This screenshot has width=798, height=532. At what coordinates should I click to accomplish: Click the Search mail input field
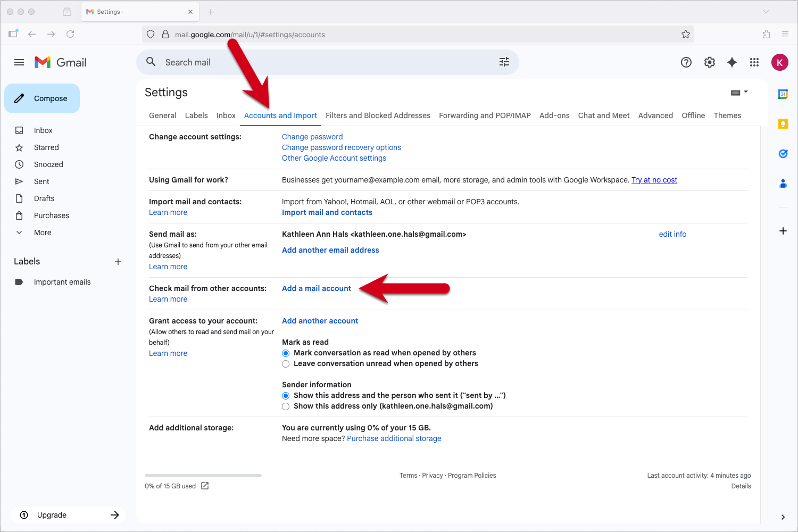click(x=319, y=62)
